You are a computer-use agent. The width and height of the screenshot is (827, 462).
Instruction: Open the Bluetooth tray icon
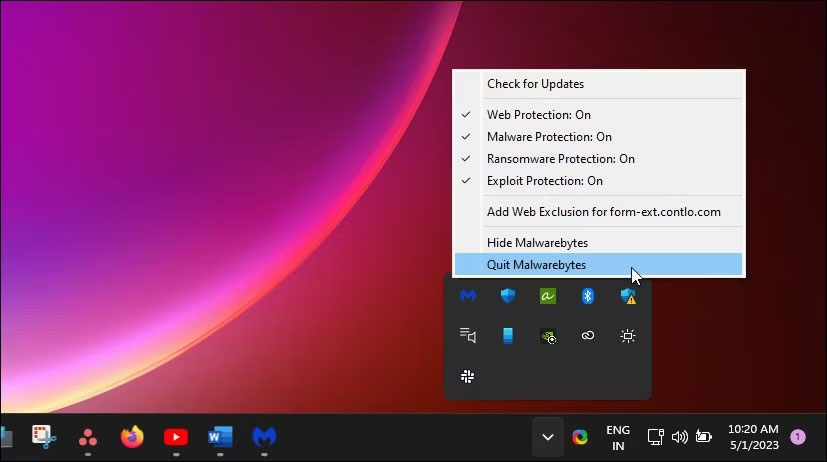coord(588,296)
